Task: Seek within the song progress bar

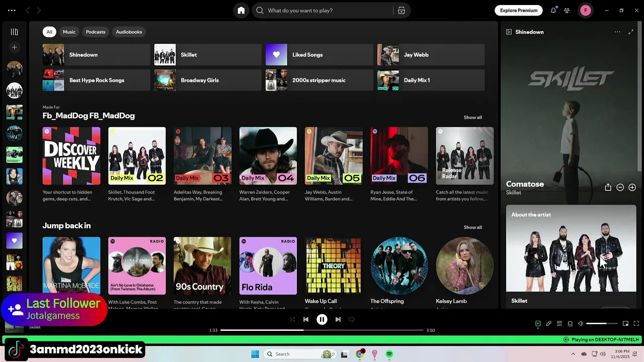Action: 322,330
